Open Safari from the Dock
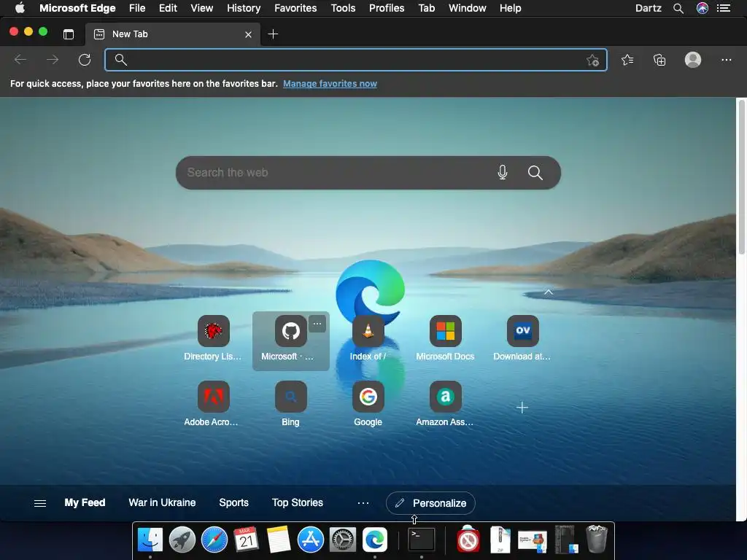The height and width of the screenshot is (560, 747). [214, 540]
